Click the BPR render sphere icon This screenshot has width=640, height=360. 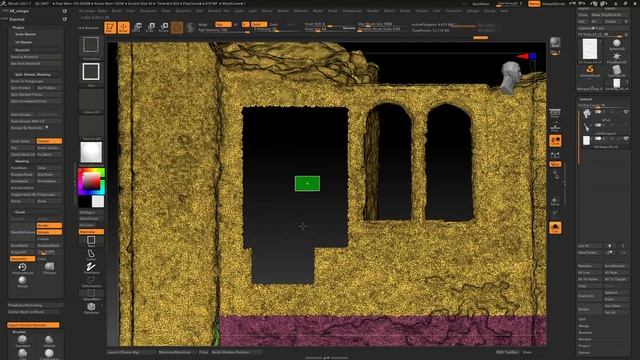pyautogui.click(x=555, y=42)
